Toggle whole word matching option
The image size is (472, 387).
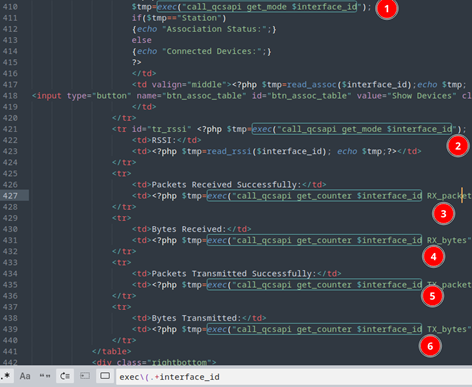click(x=45, y=376)
